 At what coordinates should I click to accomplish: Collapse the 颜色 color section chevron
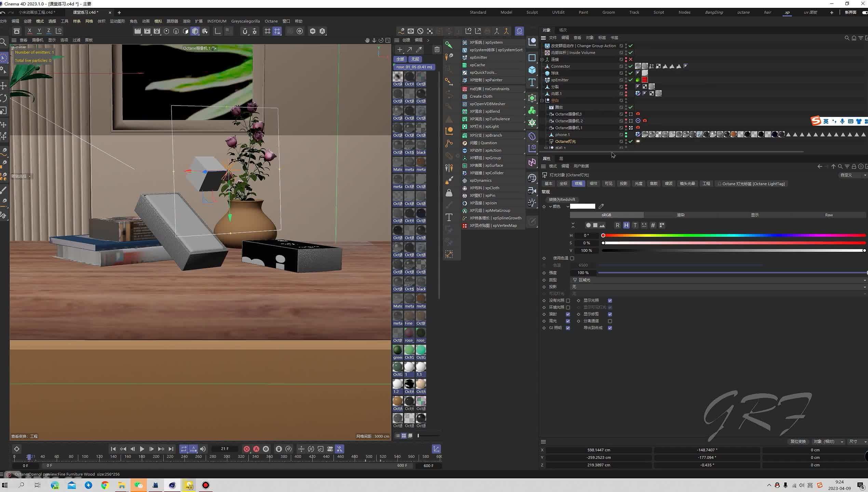551,206
